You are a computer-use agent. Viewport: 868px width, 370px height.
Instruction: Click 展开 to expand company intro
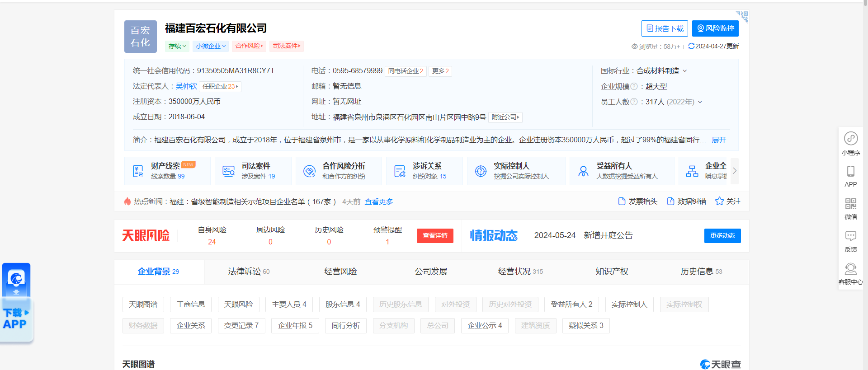point(719,140)
